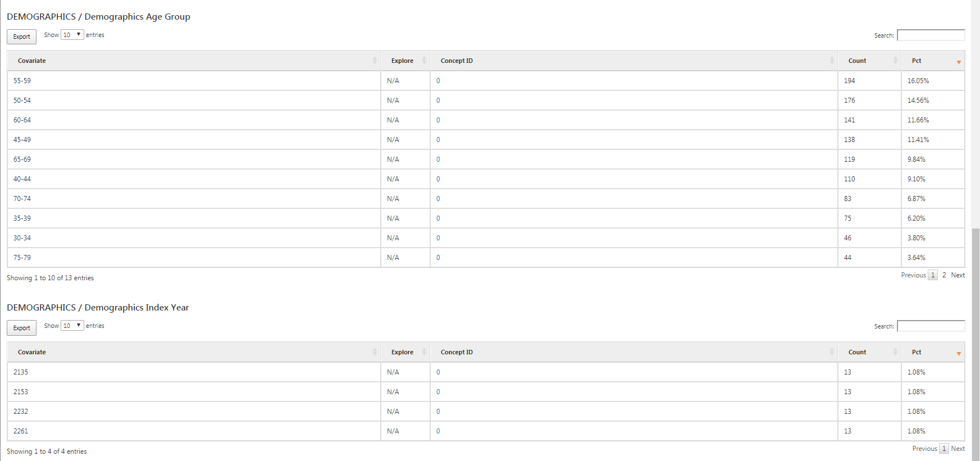Open concept ID link for 60-64 row
The width and height of the screenshot is (980, 461).
coord(438,120)
